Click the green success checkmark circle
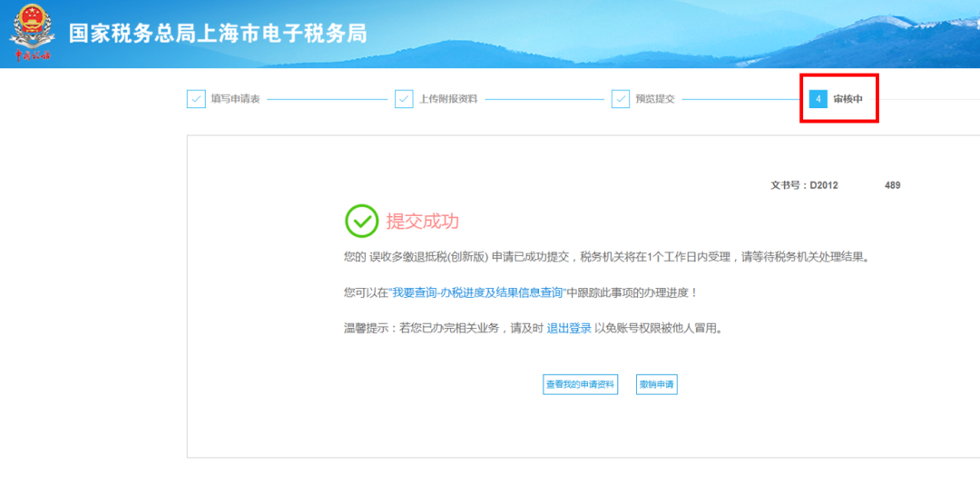Viewport: 980px width, 485px height. (361, 221)
